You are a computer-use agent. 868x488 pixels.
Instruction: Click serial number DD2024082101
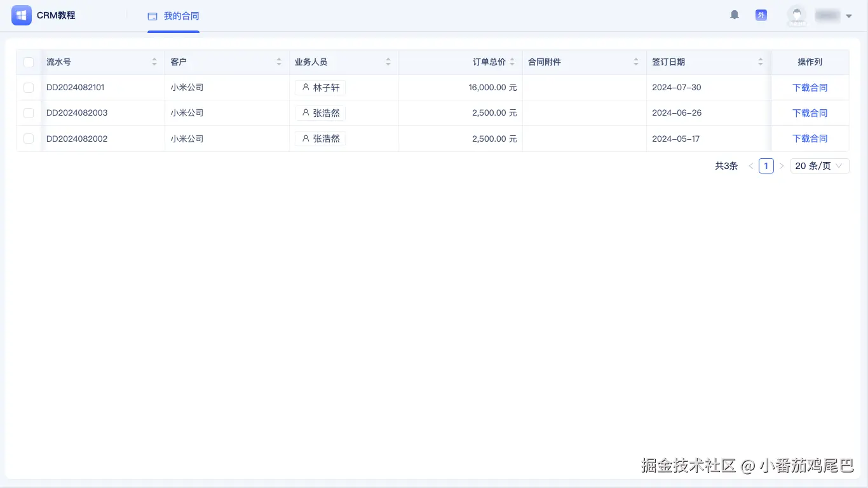pos(76,88)
